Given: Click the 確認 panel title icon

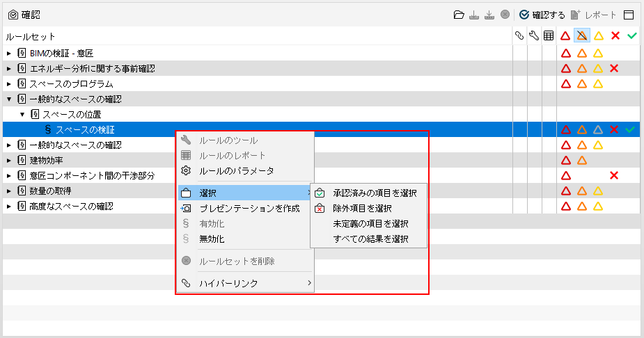Looking at the screenshot, I should tap(13, 15).
